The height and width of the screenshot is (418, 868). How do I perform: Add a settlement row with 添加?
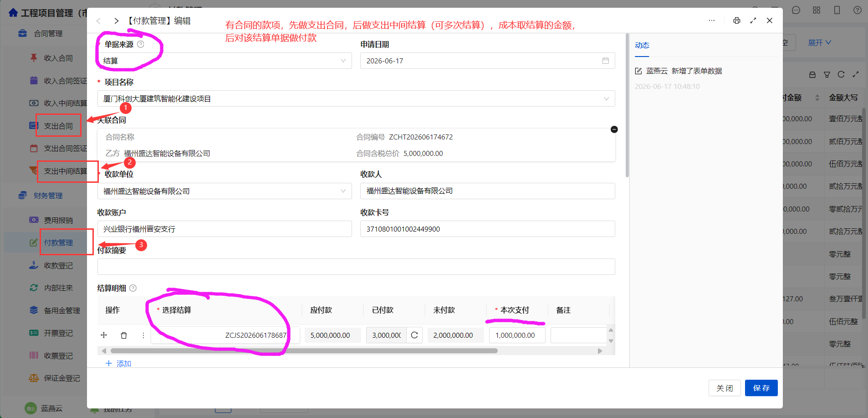pyautogui.click(x=118, y=363)
